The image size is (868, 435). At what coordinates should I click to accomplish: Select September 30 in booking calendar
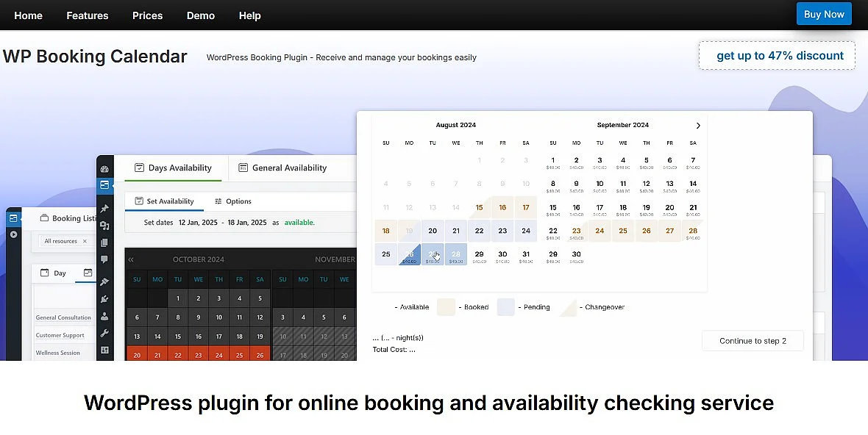pyautogui.click(x=576, y=255)
